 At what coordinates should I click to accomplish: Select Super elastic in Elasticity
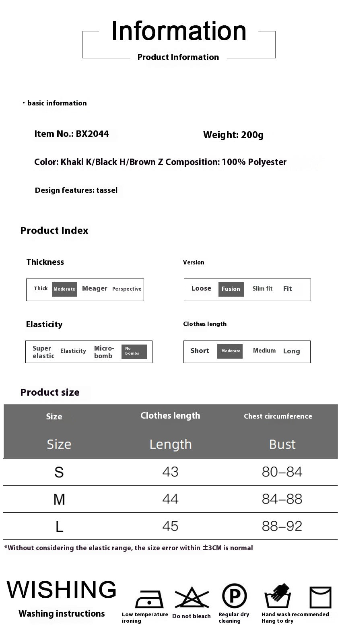[x=43, y=352]
